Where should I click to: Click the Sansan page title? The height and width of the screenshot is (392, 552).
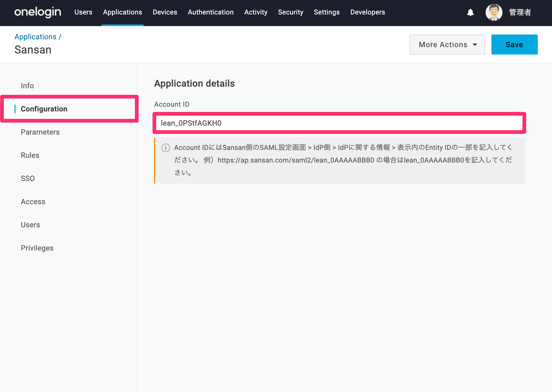coord(33,50)
